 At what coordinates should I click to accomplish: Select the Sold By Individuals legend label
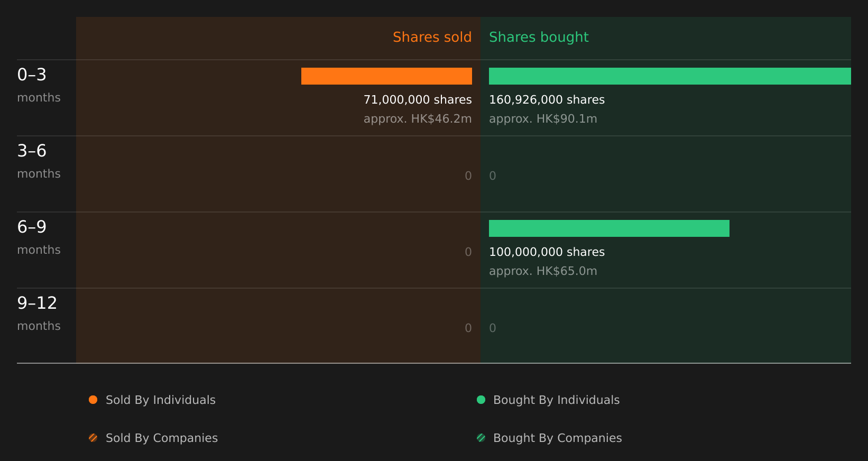tap(161, 400)
